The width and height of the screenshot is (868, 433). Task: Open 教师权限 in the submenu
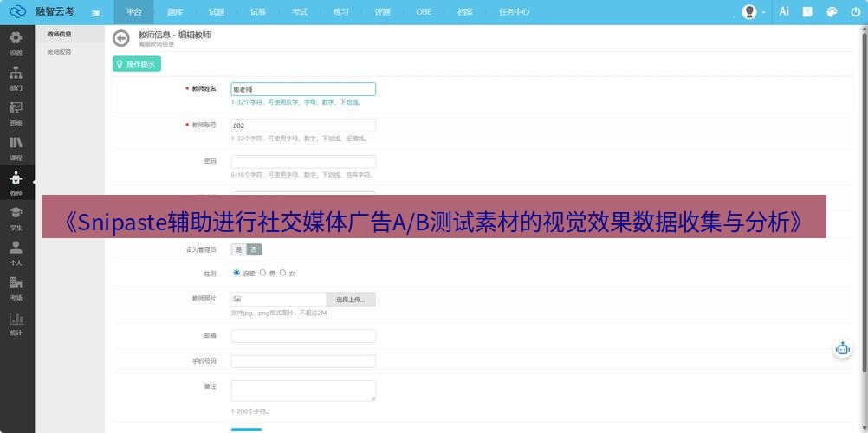pos(59,53)
